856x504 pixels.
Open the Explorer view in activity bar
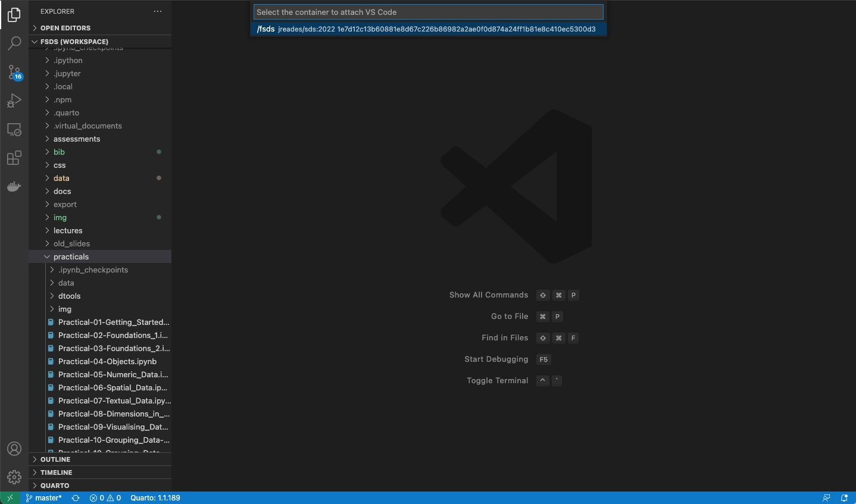coord(14,14)
